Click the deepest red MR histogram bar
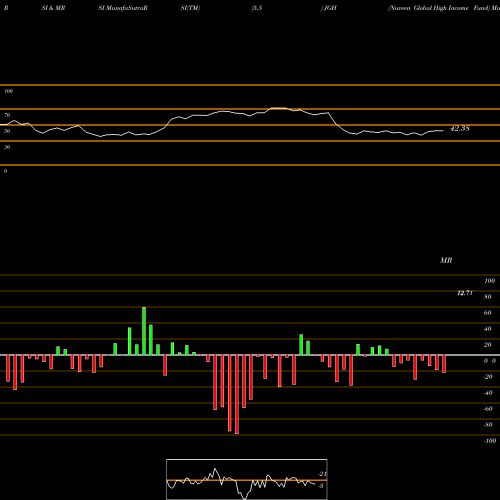500x500 pixels. [x=237, y=394]
